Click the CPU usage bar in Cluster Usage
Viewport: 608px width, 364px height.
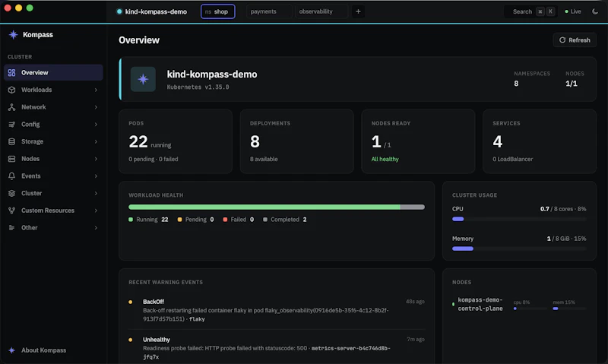(519, 219)
